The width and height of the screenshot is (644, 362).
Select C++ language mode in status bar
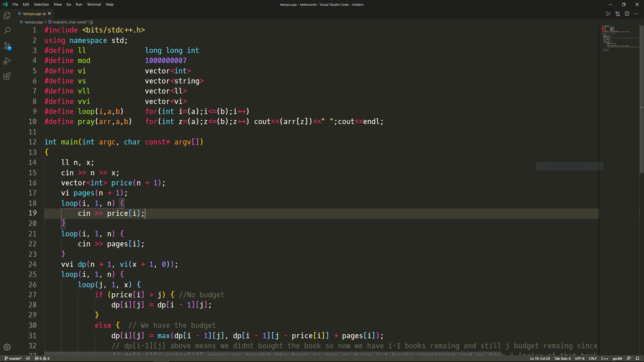click(604, 358)
